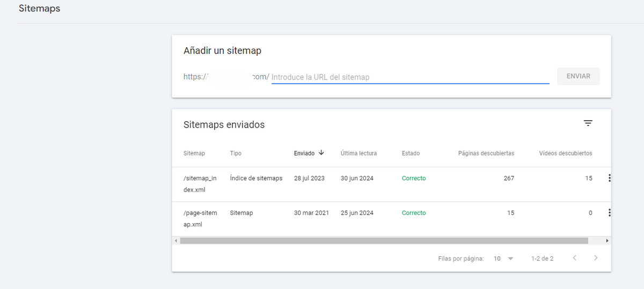The width and height of the screenshot is (644, 289).
Task: Click the ENVIAR button
Action: (579, 76)
